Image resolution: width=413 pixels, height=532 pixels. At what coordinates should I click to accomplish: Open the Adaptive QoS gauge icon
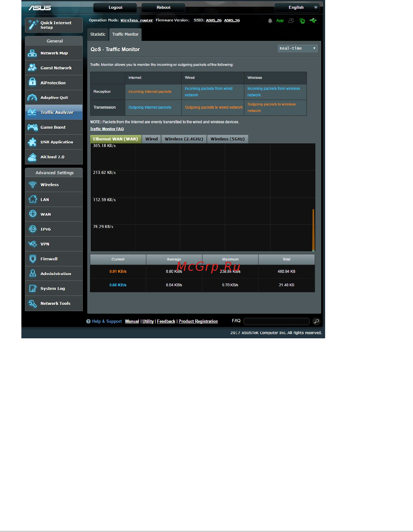point(32,97)
